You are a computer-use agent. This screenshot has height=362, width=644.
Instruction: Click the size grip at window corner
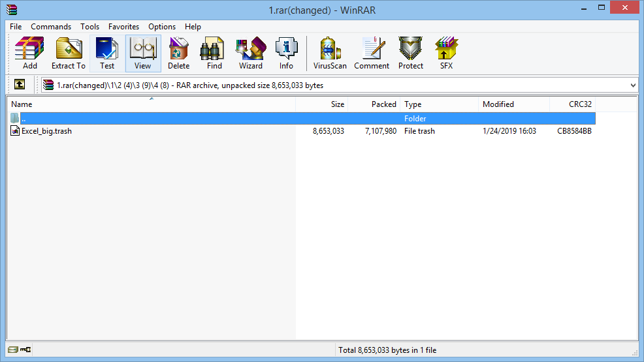(635, 353)
